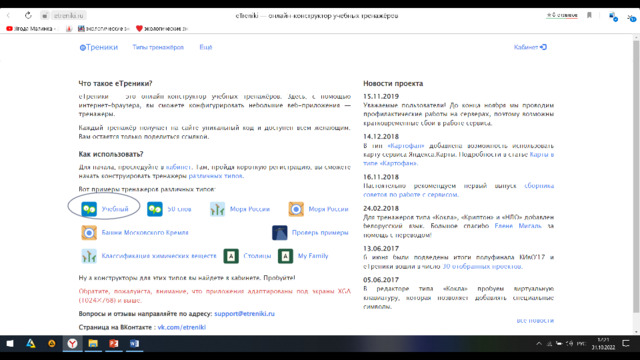640x360 pixels.
Task: Click the support@etreniki.ru email link
Action: [244, 314]
